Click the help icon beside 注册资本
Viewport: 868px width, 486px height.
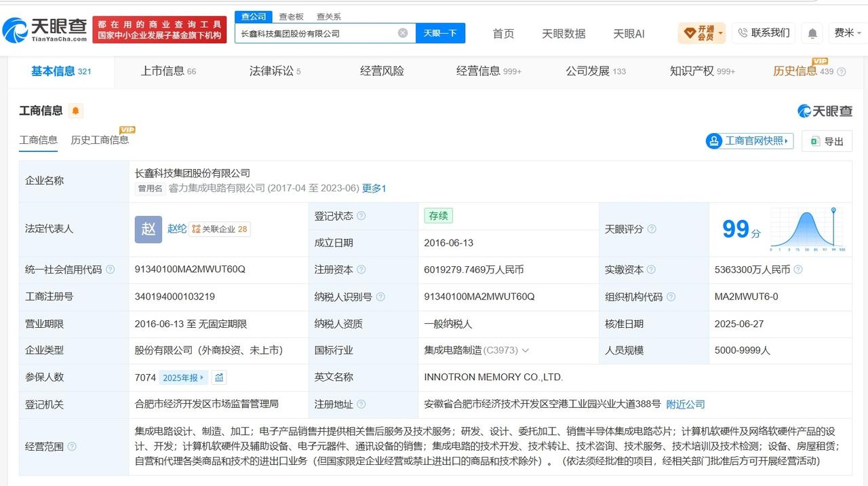click(x=361, y=269)
